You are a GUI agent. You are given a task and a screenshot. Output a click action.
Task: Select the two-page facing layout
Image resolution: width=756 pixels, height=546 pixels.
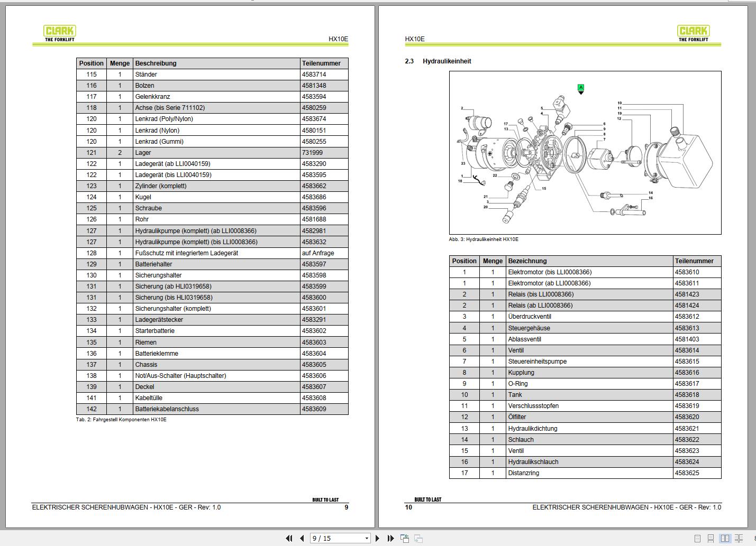click(725, 539)
